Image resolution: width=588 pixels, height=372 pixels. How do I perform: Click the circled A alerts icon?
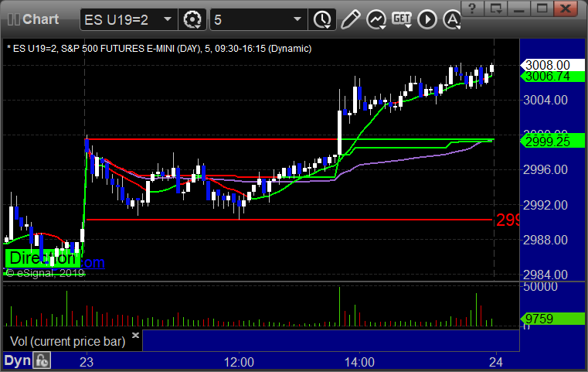coord(452,19)
